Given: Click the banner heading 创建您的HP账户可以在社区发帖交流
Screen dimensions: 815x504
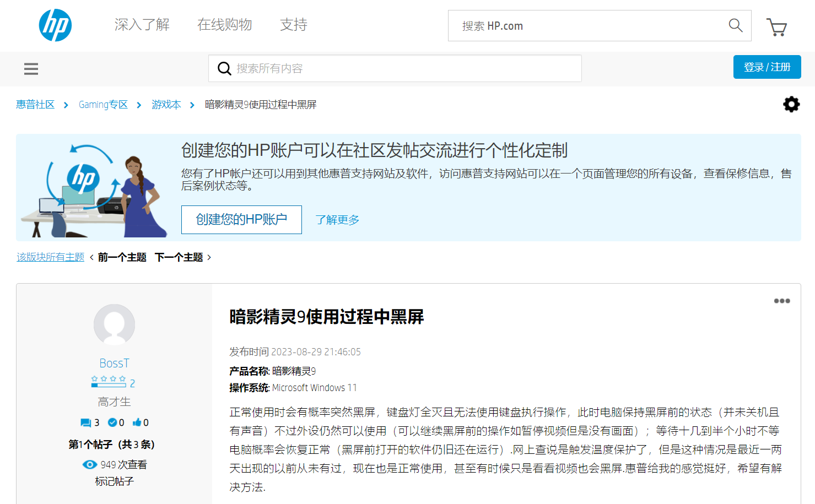Looking at the screenshot, I should (375, 150).
